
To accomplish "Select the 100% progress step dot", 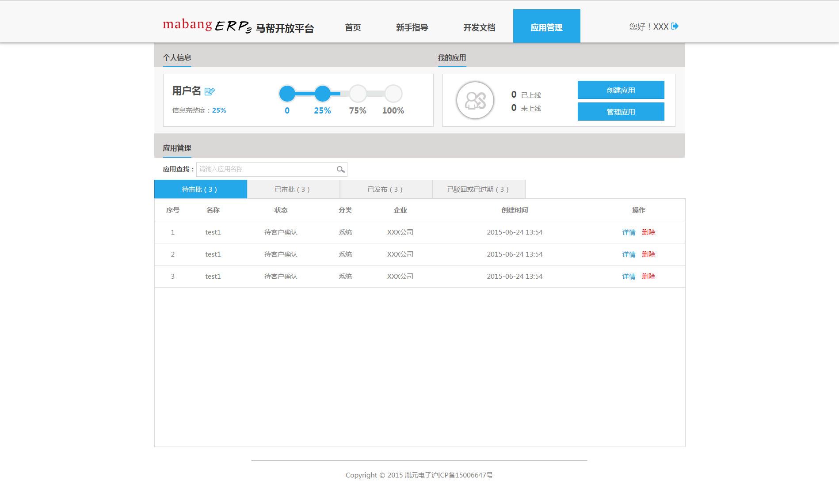I will point(393,94).
